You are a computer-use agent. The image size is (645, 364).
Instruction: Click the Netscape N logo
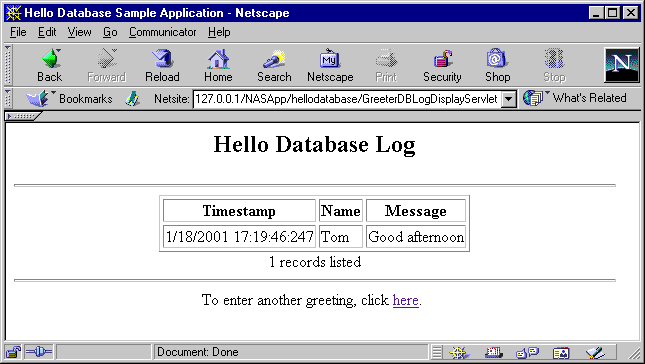click(x=622, y=65)
